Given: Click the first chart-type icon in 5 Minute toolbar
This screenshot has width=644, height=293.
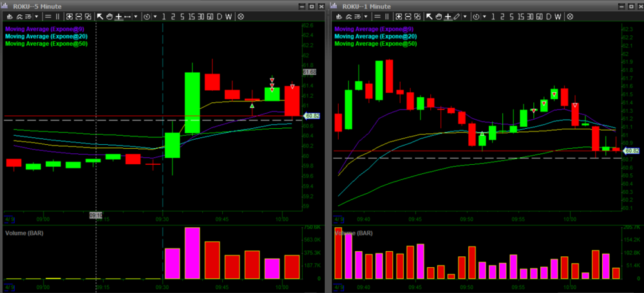Looking at the screenshot, I should coord(8,16).
